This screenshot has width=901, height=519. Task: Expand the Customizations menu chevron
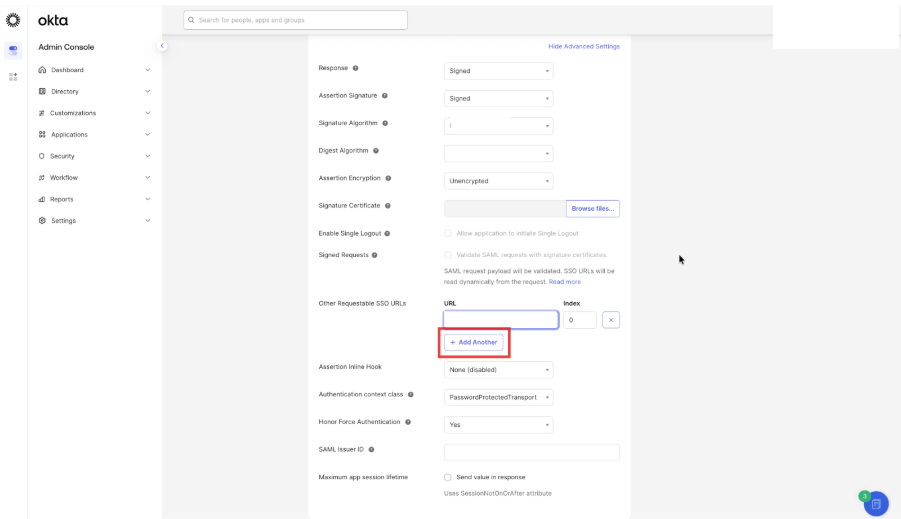[x=148, y=113]
